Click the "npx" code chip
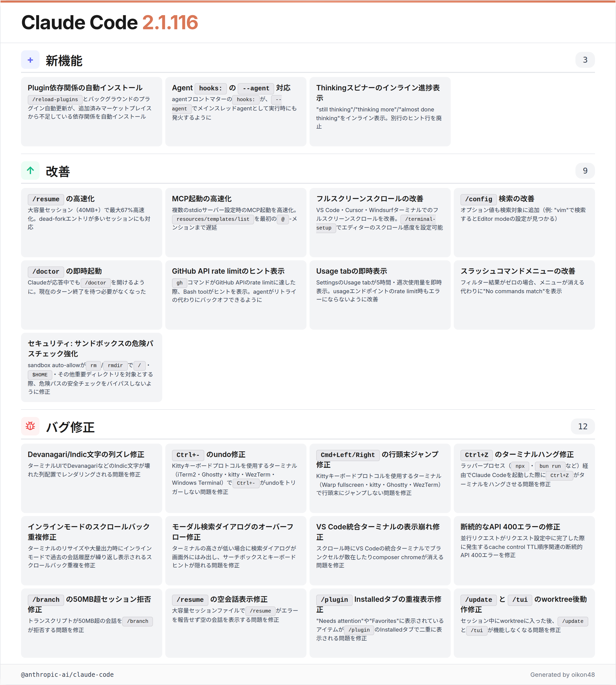Viewport: 616px width, 685px height. [x=520, y=466]
